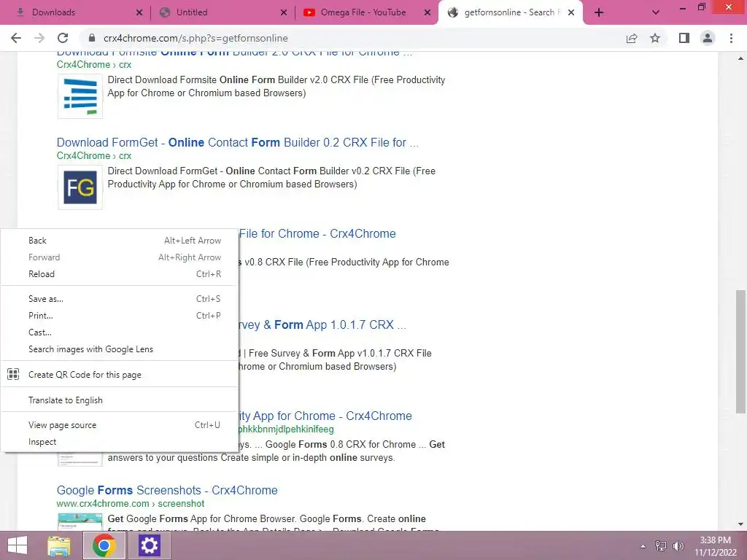The image size is (747, 560).
Task: Open the App for Chrome - Crx4Chrome link
Action: click(325, 416)
